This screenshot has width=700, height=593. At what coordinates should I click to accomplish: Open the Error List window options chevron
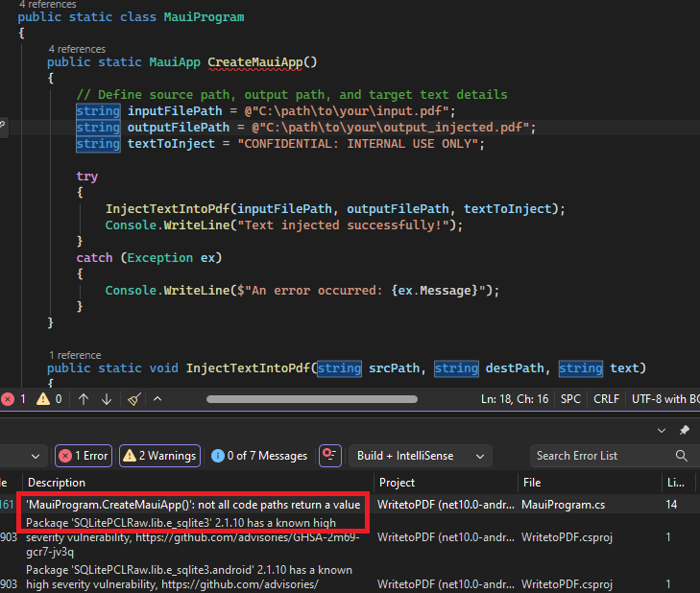tap(662, 431)
